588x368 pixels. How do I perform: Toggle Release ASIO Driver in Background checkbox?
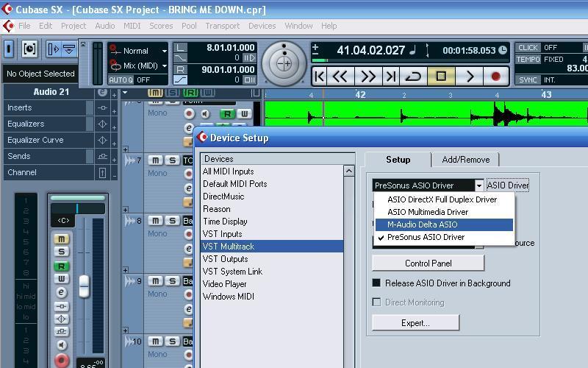coord(376,283)
